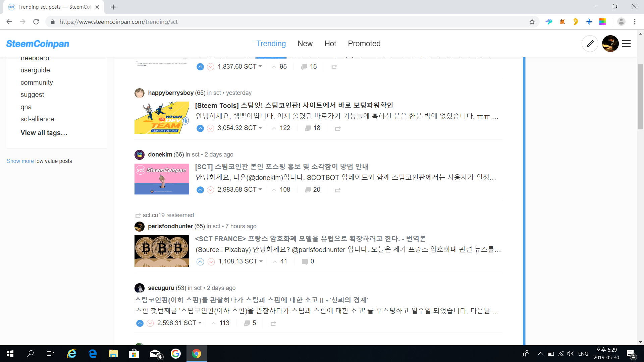Downvote the secuguru post
Image resolution: width=644 pixels, height=362 pixels.
(150, 323)
